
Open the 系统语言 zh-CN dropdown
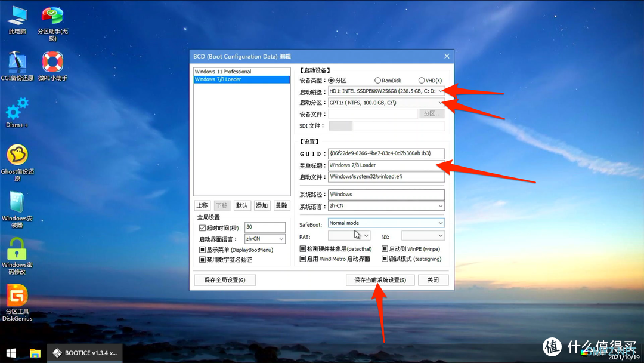coord(386,205)
